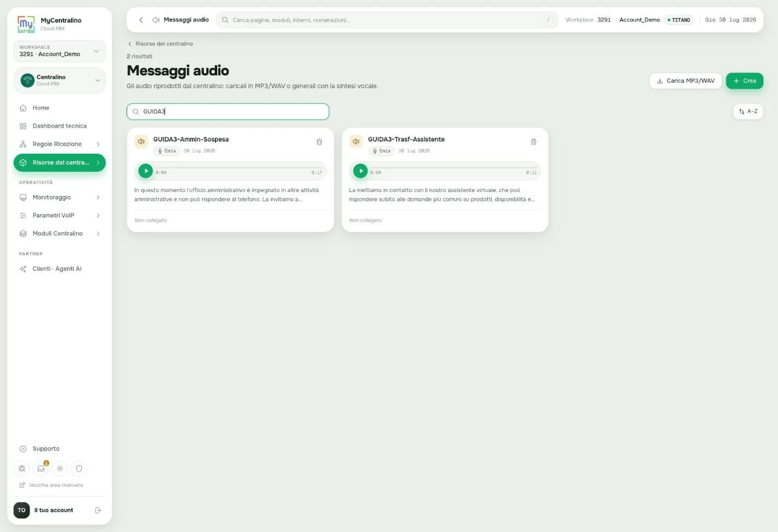Delete the GUIDA3-Ammin-Sospesa audio message
778x532 pixels.
tap(319, 142)
